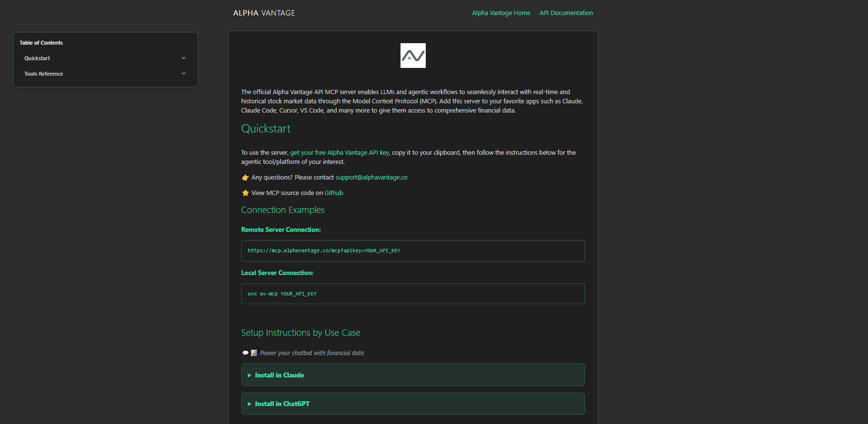Viewport: 868px width, 424px height.
Task: Click the star emoji beside View MCP source
Action: point(245,193)
